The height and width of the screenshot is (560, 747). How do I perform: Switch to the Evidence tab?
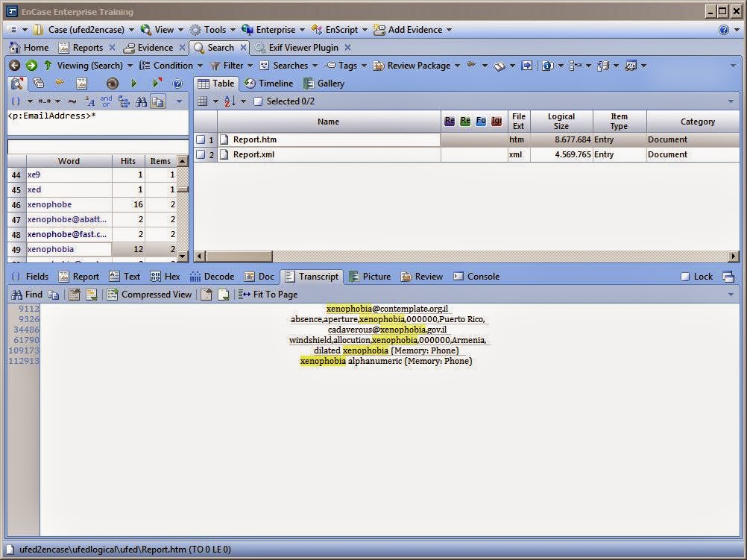[x=148, y=48]
